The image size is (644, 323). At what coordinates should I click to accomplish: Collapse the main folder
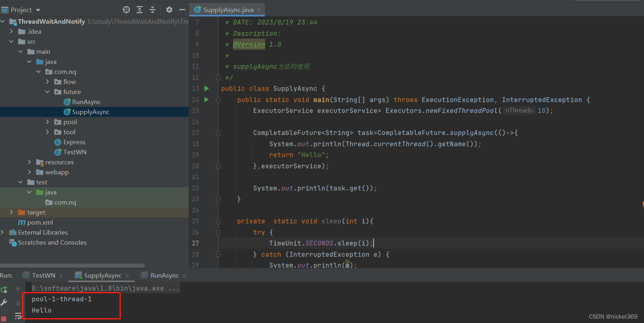pyautogui.click(x=20, y=51)
